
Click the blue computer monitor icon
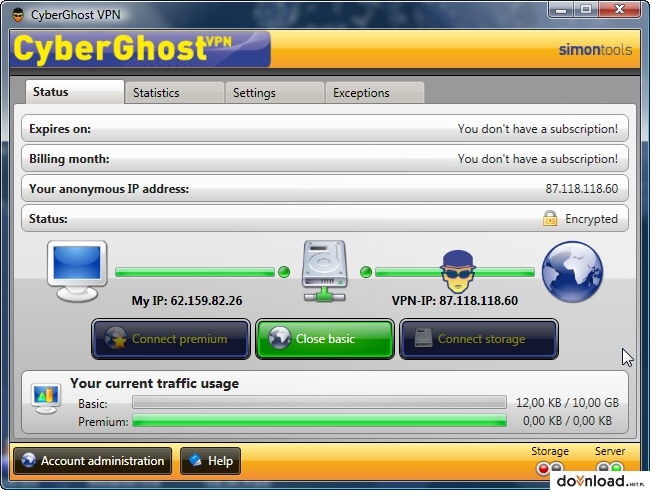(x=77, y=271)
